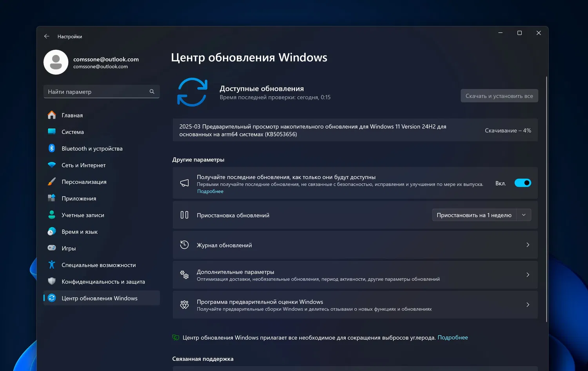Click the Time and language globe icon
The width and height of the screenshot is (588, 371).
52,231
